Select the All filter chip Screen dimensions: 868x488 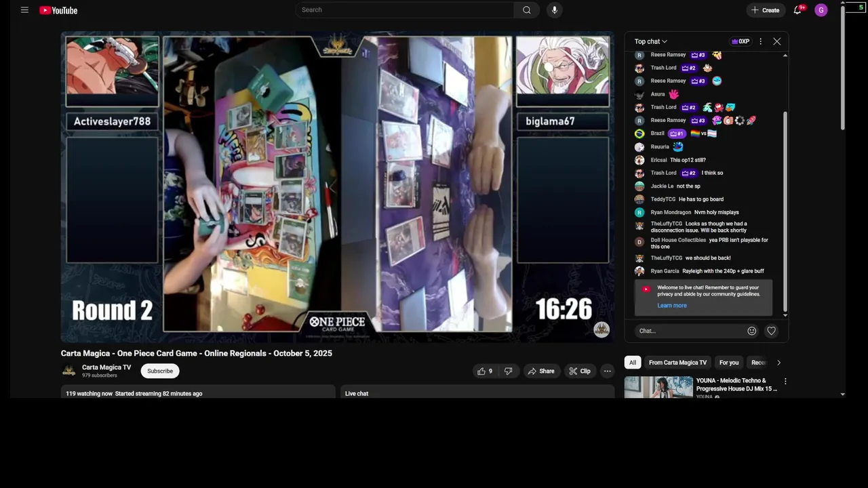(633, 363)
